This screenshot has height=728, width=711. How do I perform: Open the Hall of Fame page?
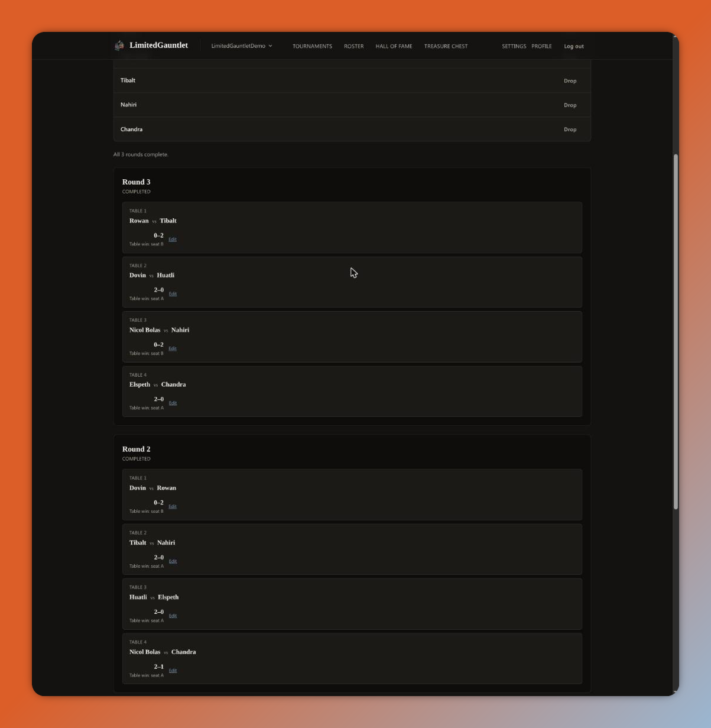pyautogui.click(x=394, y=46)
